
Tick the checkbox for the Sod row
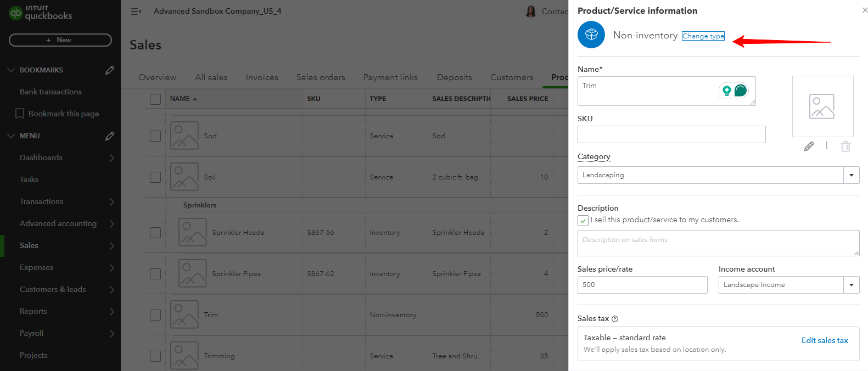pyautogui.click(x=155, y=136)
